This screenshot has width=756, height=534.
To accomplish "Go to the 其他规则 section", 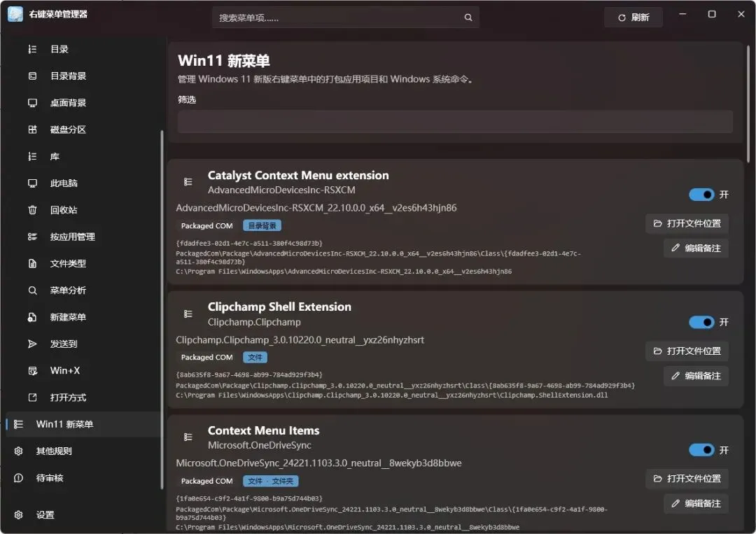I will [x=83, y=451].
